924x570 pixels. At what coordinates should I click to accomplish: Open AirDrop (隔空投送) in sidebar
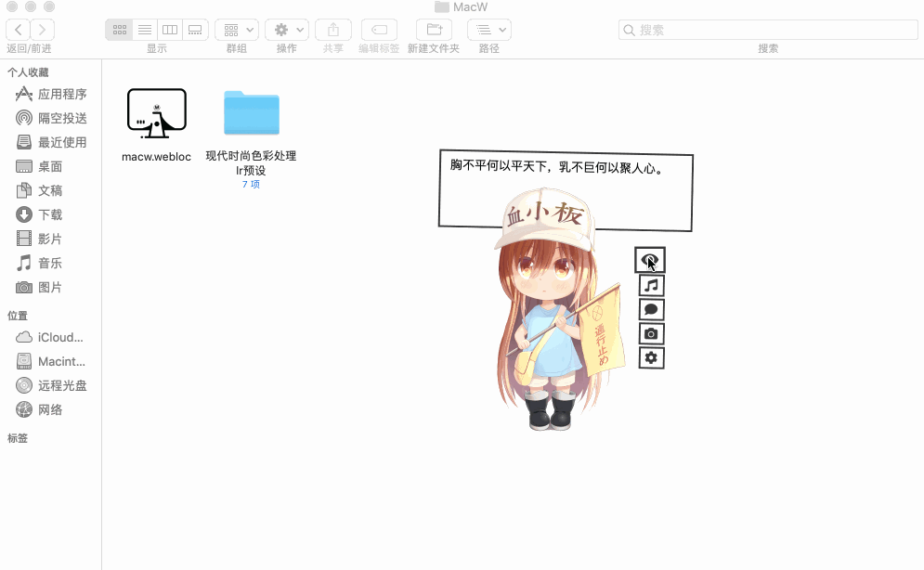pyautogui.click(x=51, y=118)
